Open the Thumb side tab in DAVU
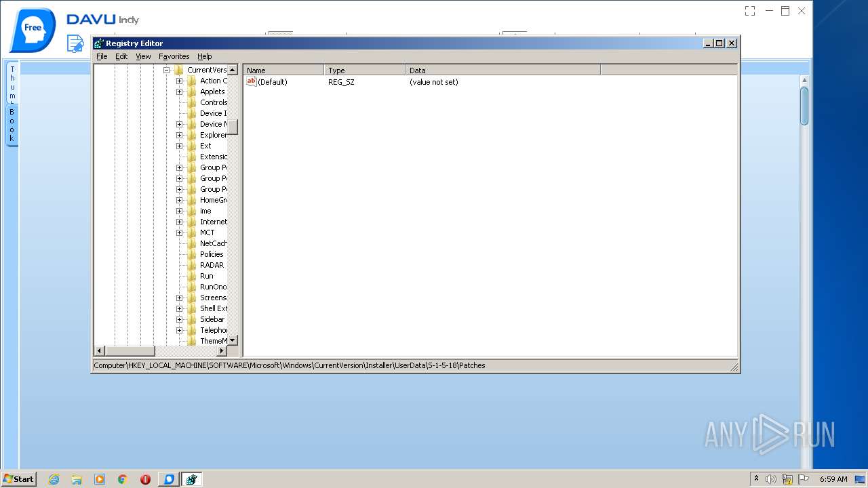The height and width of the screenshot is (488, 868). point(12,83)
